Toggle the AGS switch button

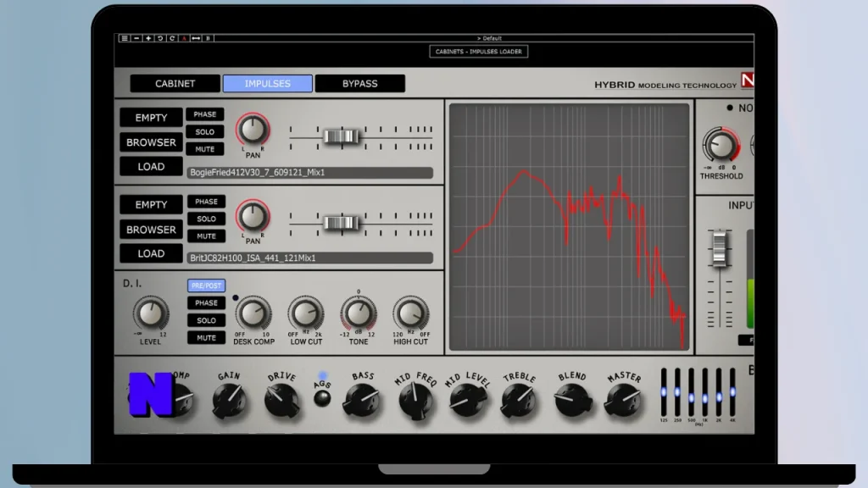322,398
